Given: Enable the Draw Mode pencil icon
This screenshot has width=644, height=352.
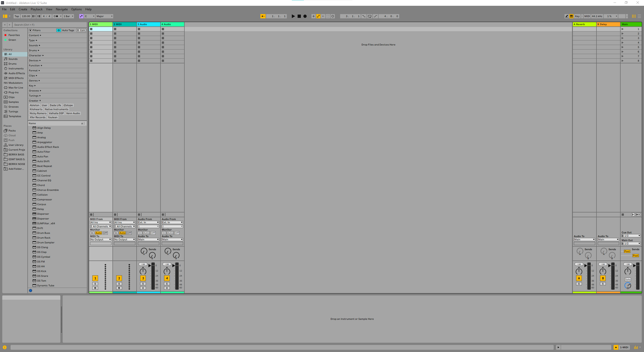Looking at the screenshot, I should coord(567,16).
